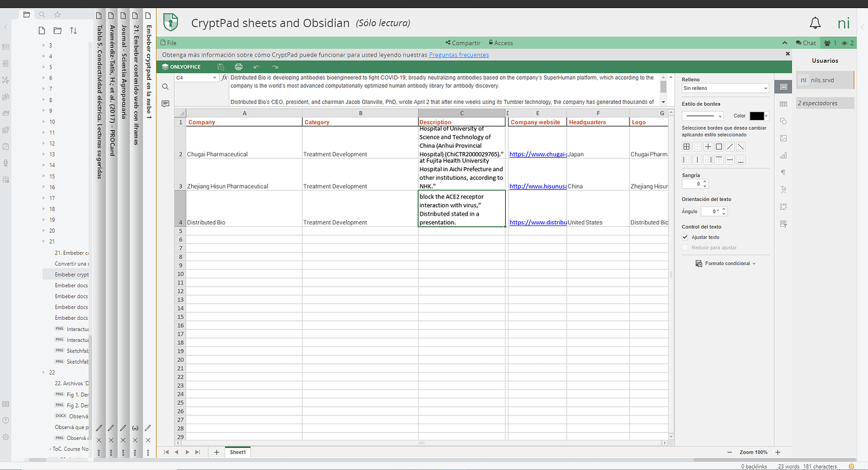
Task: Select the Sheet1 tab
Action: (x=238, y=452)
